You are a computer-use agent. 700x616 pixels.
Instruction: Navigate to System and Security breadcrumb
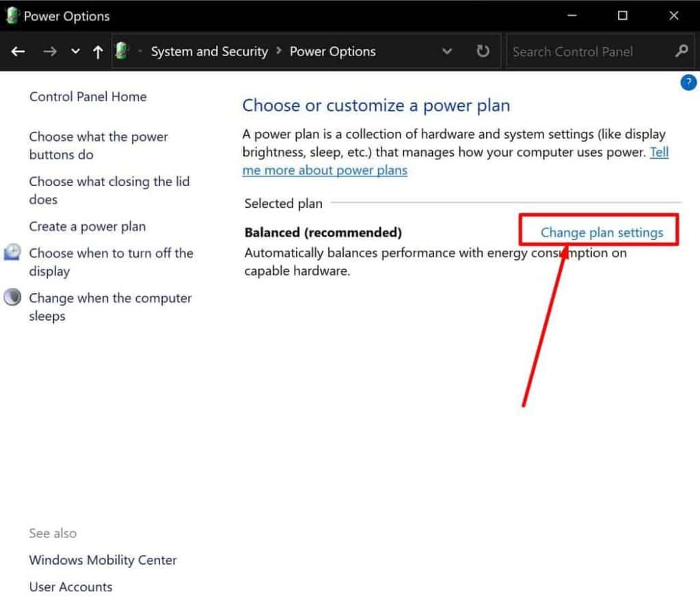tap(209, 51)
